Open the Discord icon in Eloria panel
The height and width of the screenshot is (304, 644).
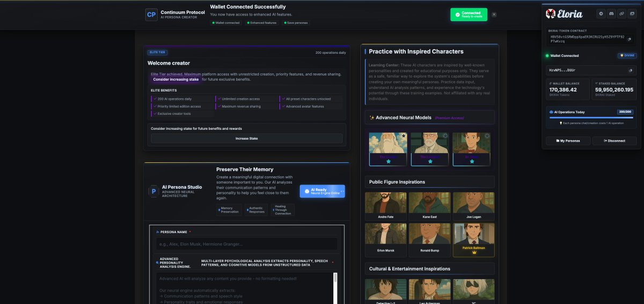tap(611, 13)
